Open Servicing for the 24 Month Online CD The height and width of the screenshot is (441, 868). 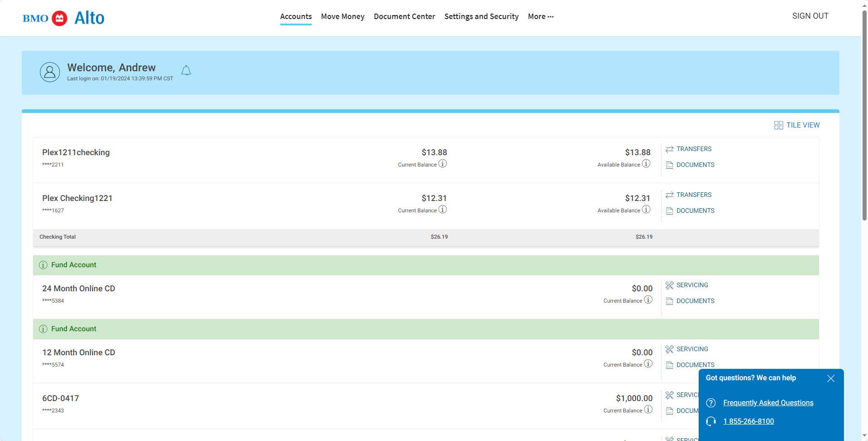point(692,285)
